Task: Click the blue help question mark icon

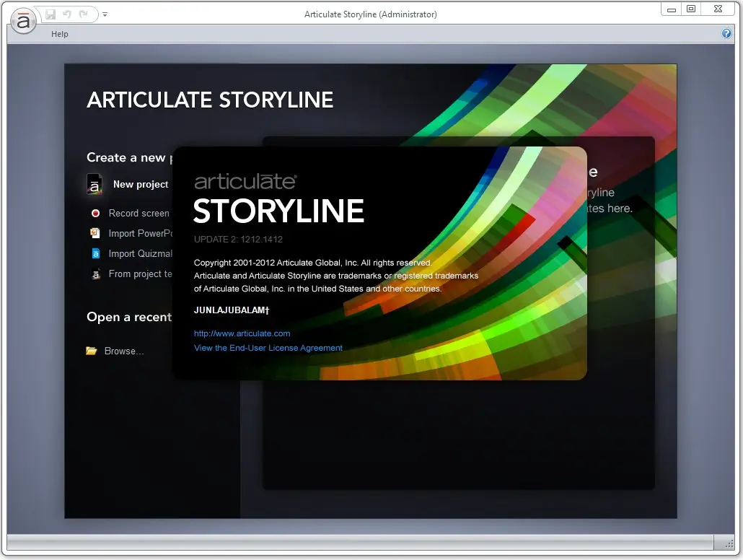Action: point(726,33)
